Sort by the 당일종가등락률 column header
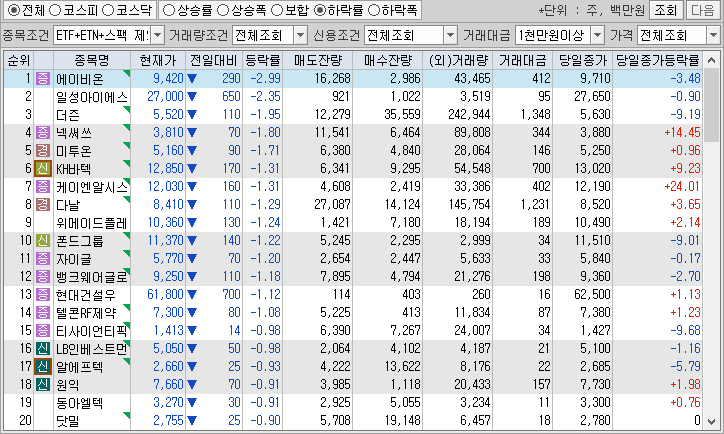The width and height of the screenshot is (724, 434). click(658, 60)
